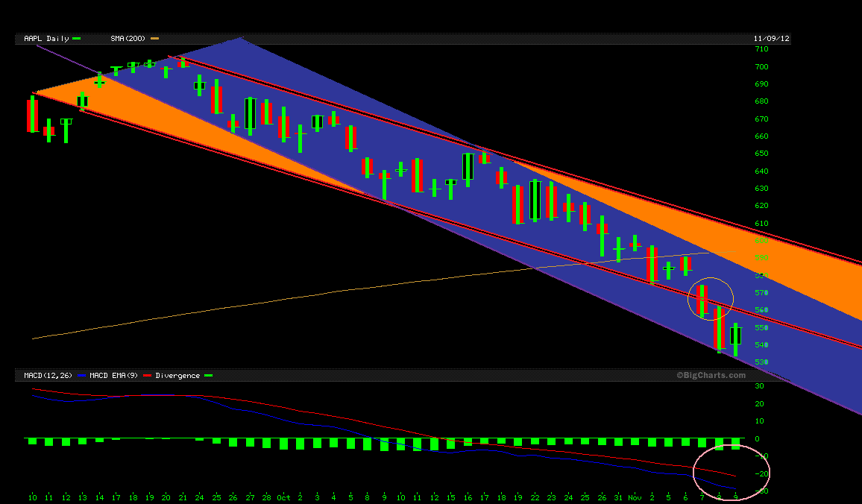Click the 23 date axis label

(x=551, y=497)
